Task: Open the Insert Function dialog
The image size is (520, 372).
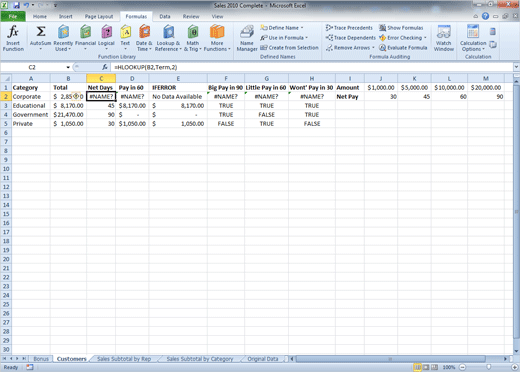Action: [13, 38]
